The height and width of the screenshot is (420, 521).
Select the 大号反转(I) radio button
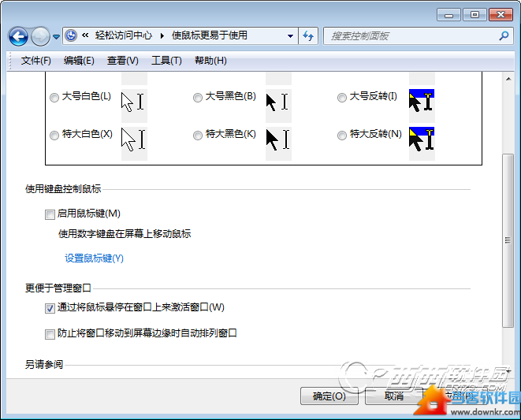342,98
